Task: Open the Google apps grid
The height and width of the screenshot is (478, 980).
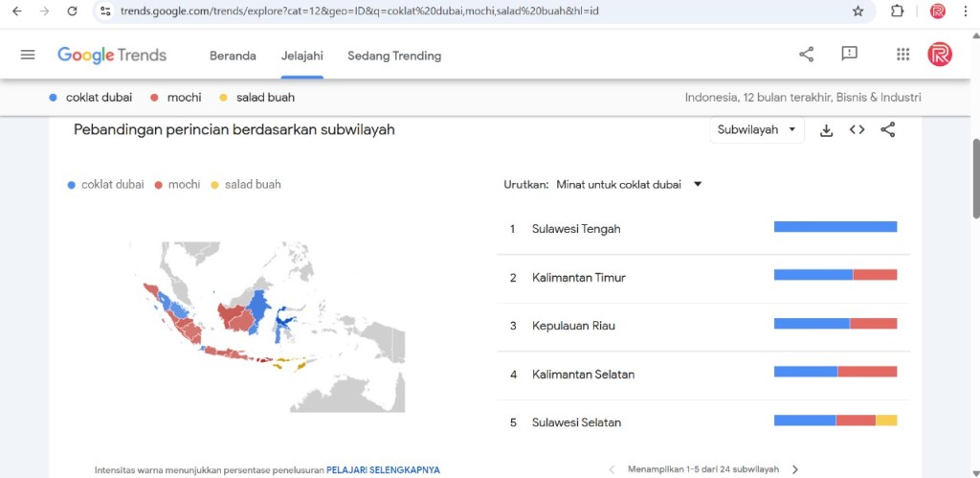Action: [902, 55]
